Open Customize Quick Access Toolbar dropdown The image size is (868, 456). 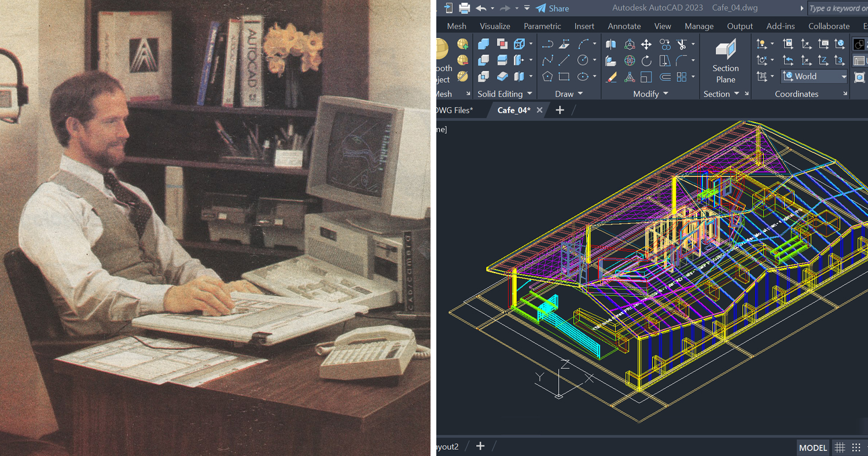527,8
